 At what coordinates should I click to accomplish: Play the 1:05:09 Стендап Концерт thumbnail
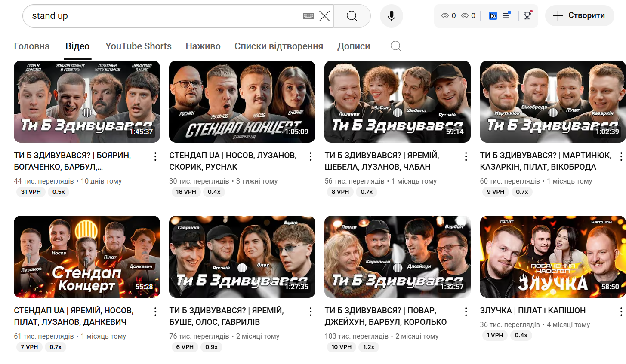pyautogui.click(x=242, y=101)
